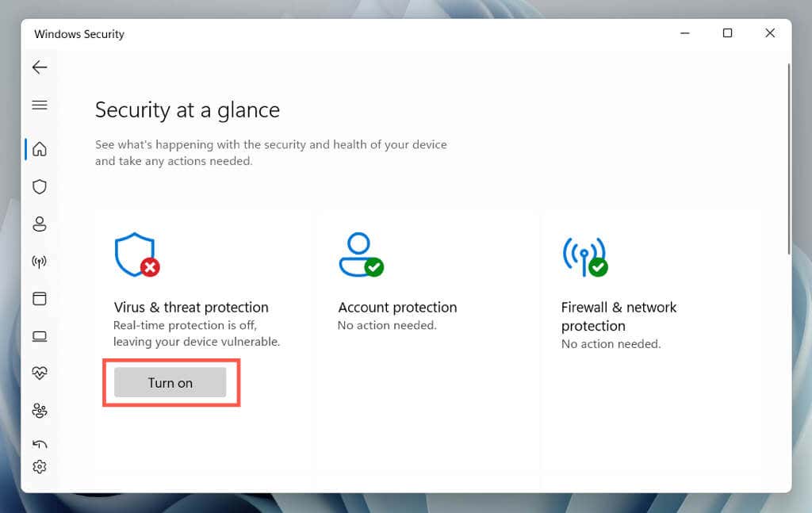Viewport: 812px width, 513px height.
Task: Click "No action needed." under Account protection
Action: (x=387, y=325)
